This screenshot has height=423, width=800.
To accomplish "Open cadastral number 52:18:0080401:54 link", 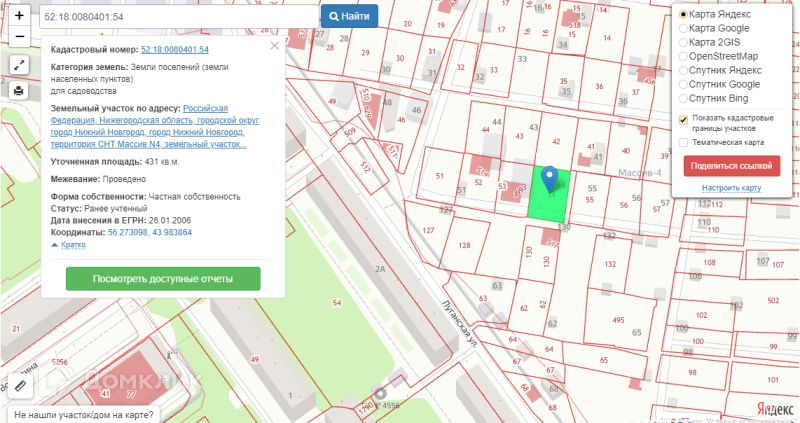I will [x=174, y=49].
